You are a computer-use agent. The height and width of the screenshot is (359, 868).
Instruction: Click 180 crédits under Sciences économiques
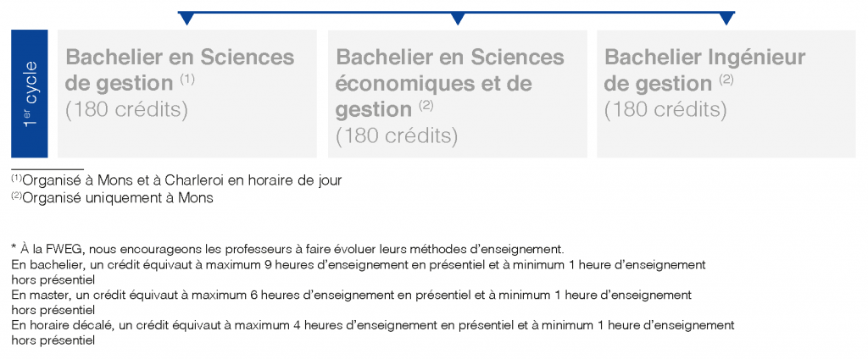tap(397, 135)
